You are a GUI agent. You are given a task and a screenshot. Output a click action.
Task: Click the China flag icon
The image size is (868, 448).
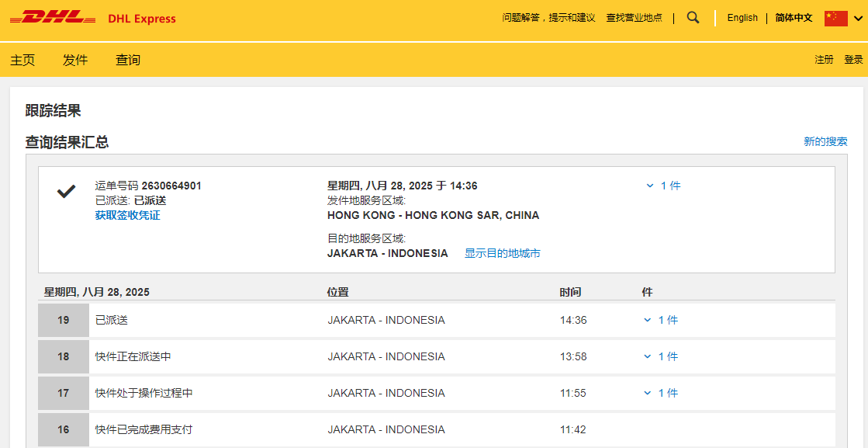click(x=835, y=18)
